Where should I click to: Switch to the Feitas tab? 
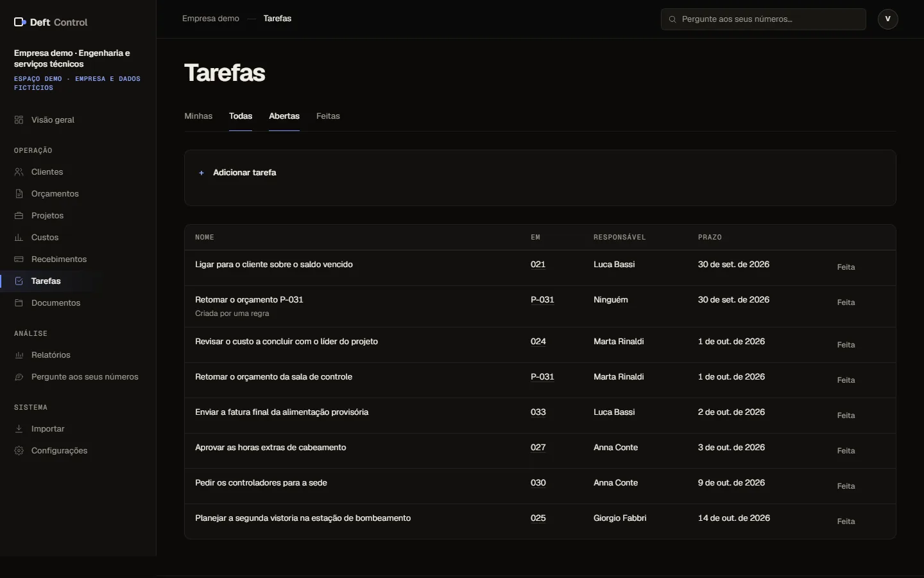tap(328, 116)
